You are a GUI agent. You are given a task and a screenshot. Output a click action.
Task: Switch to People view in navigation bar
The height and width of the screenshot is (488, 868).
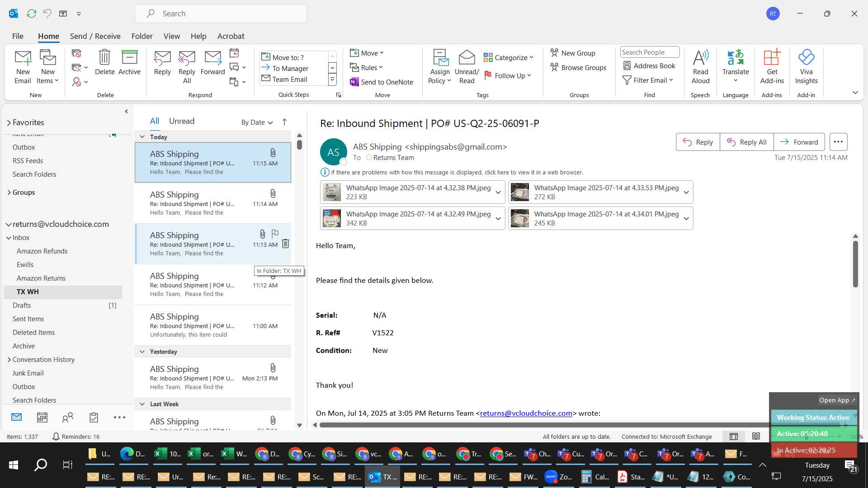coord(68,418)
